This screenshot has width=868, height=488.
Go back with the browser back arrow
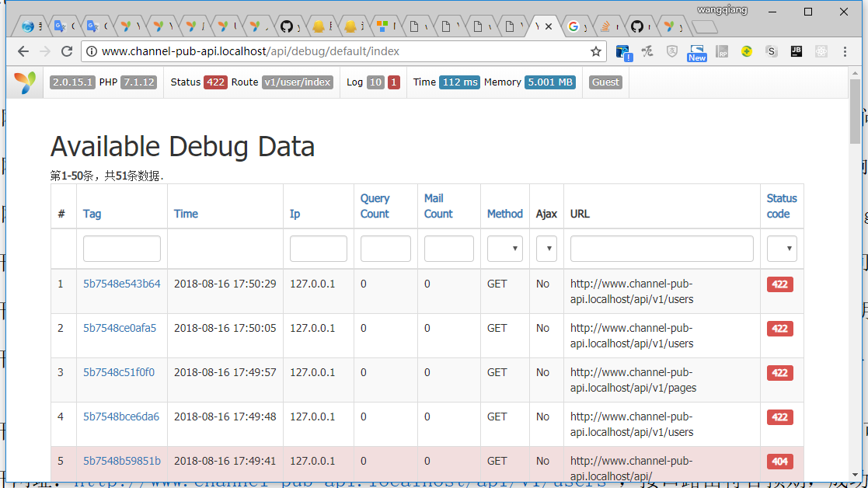tap(23, 51)
